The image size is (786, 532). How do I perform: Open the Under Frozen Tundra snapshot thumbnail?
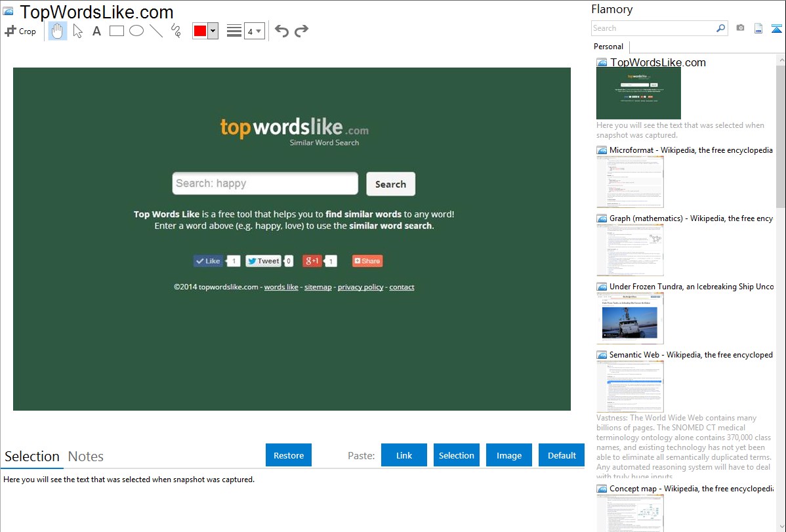[x=630, y=318]
